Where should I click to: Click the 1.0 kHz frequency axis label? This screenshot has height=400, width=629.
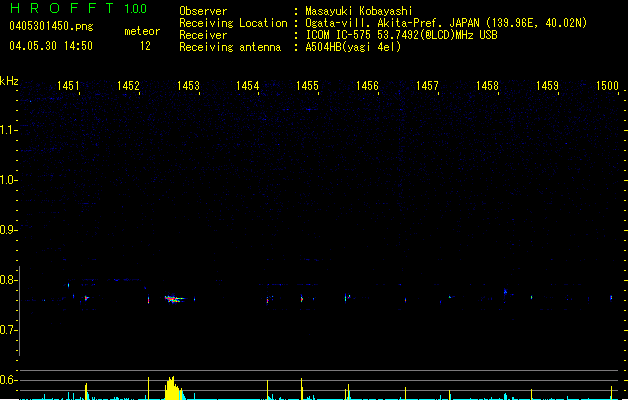pos(8,180)
